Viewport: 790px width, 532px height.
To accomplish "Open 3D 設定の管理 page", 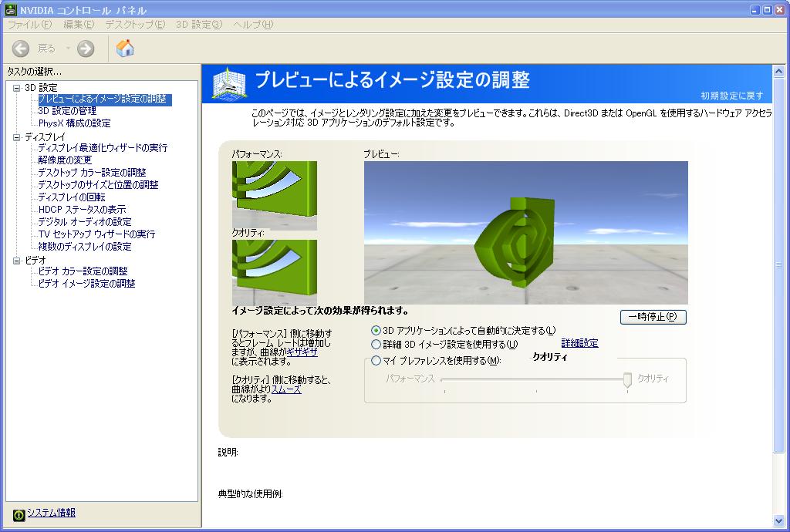I will point(67,111).
